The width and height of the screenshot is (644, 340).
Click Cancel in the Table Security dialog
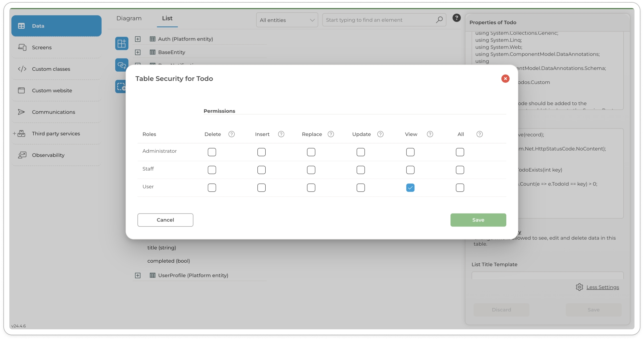point(165,220)
